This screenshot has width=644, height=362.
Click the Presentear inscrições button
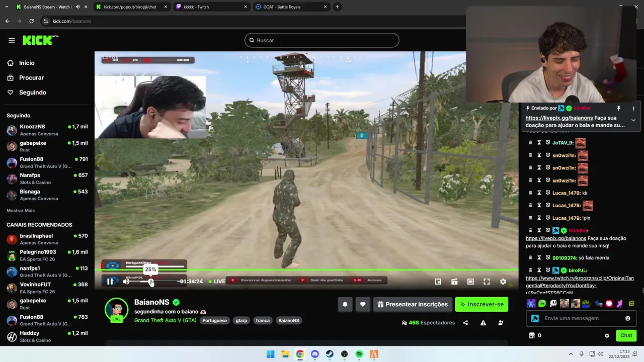pyautogui.click(x=413, y=304)
